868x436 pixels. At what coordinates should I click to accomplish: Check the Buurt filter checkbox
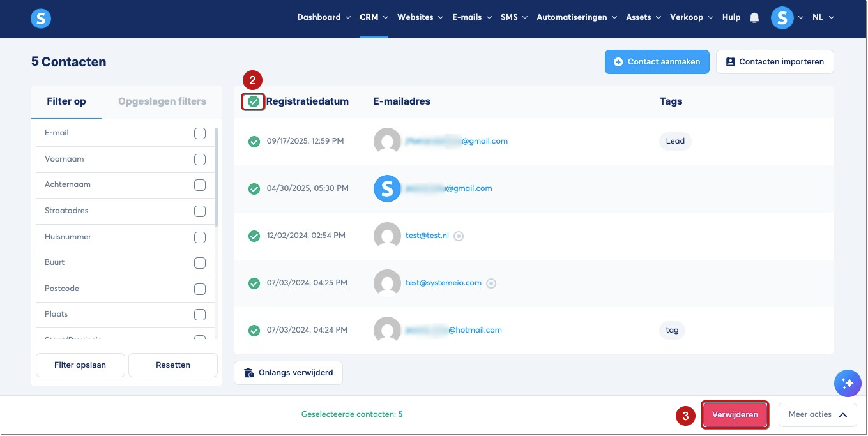tap(200, 263)
